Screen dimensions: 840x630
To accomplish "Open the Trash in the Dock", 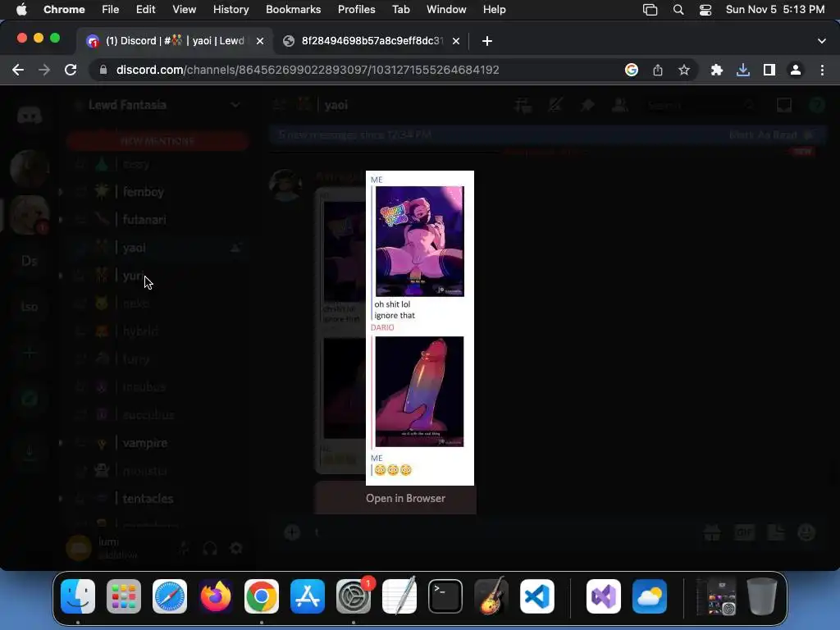I will [x=762, y=596].
